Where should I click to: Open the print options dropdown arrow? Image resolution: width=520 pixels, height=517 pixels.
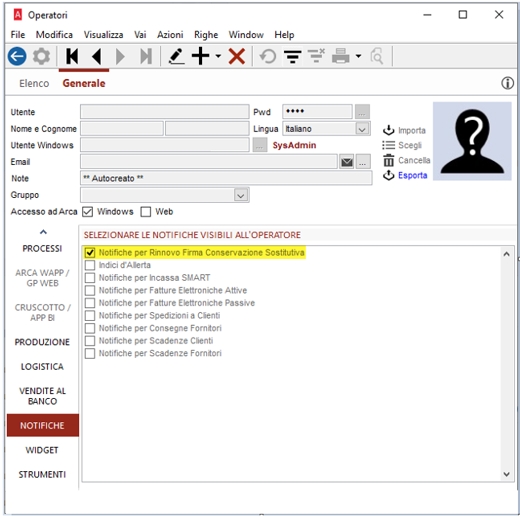point(358,56)
